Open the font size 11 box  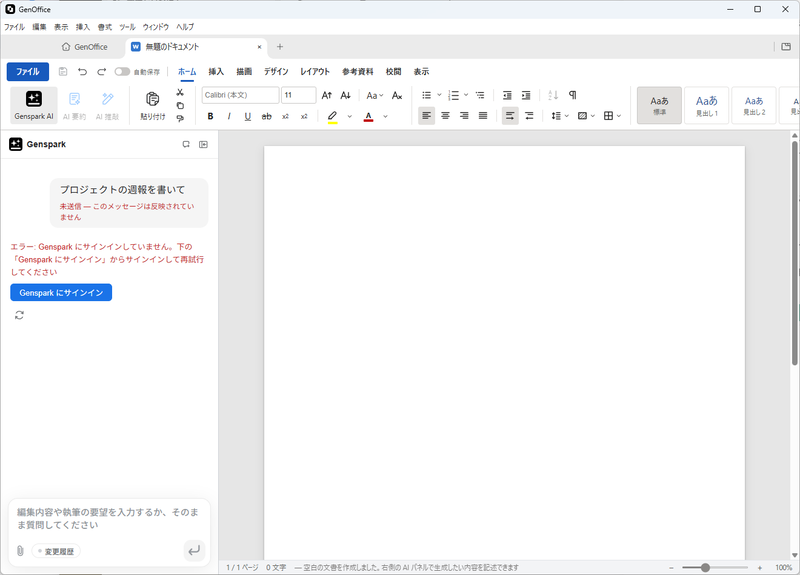pos(298,95)
